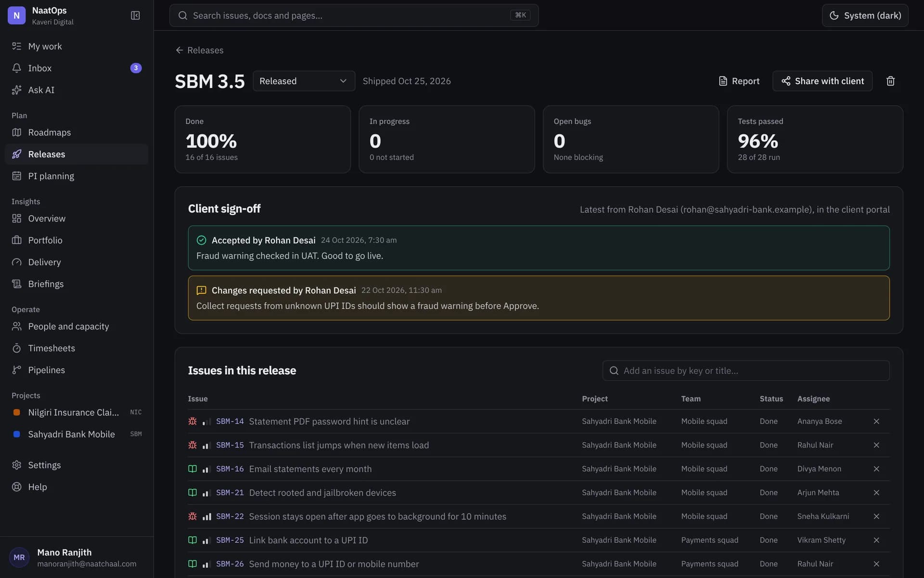Click the Tests passed 96% card
The image size is (924, 578).
pyautogui.click(x=814, y=139)
